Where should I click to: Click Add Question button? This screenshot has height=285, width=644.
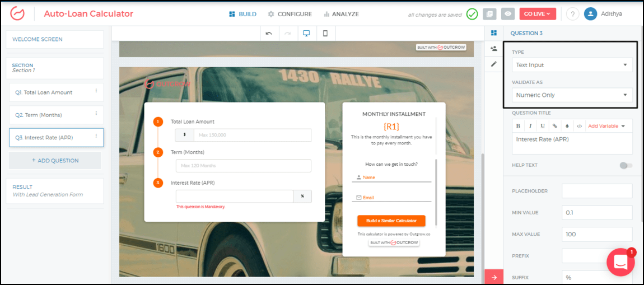pos(55,161)
